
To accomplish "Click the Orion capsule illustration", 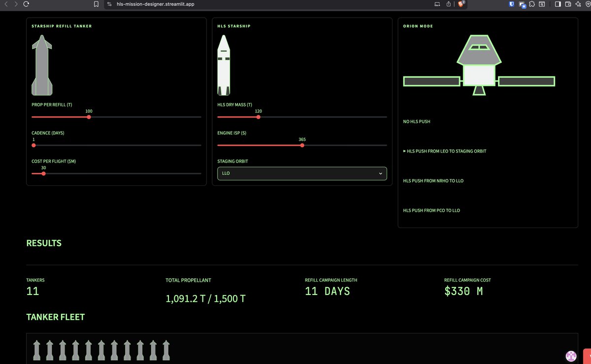I will coord(479,65).
